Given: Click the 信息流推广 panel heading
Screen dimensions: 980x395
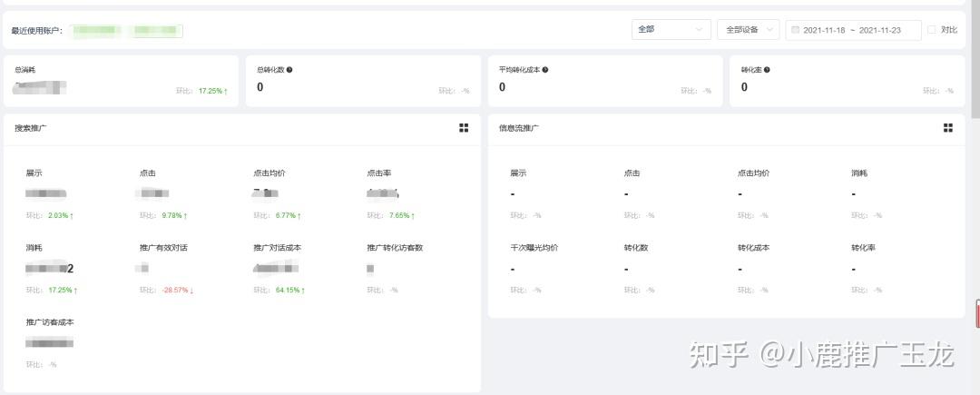Looking at the screenshot, I should click(519, 128).
